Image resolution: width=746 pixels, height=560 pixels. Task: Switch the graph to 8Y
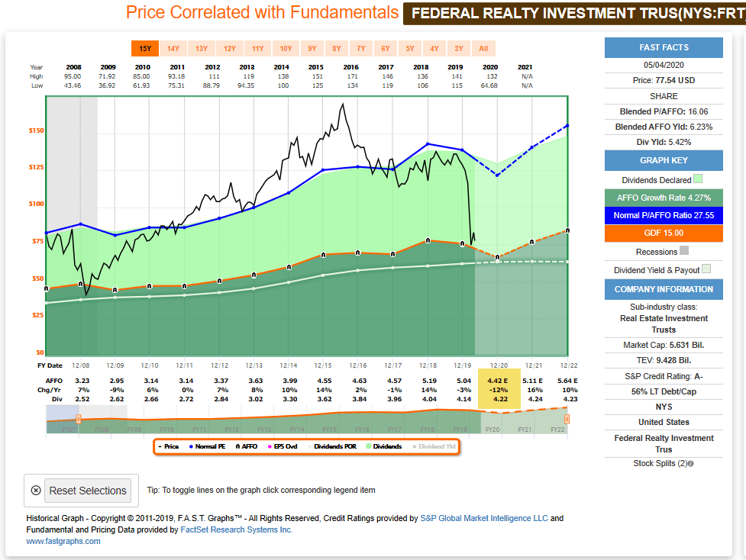(x=337, y=49)
